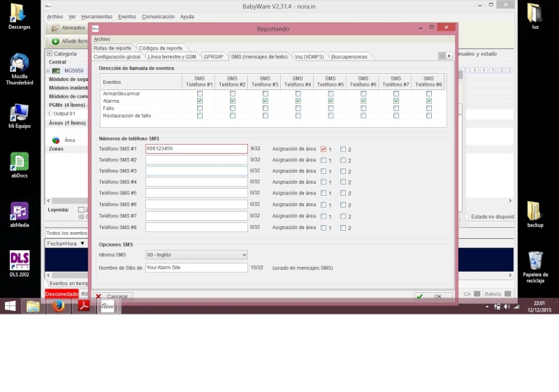
Task: Open Eventos menu in BabyWare
Action: (127, 17)
